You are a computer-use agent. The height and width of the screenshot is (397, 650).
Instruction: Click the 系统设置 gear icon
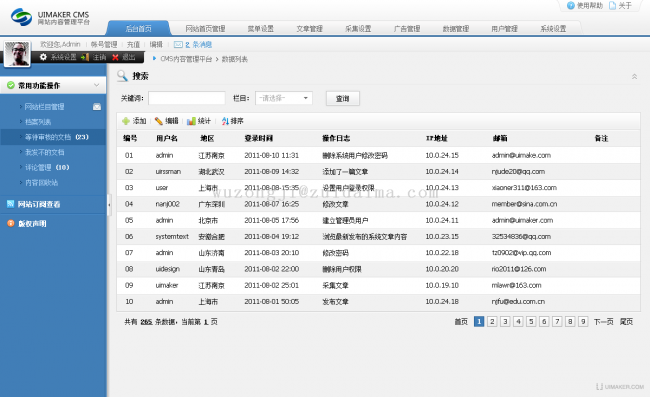[44, 57]
